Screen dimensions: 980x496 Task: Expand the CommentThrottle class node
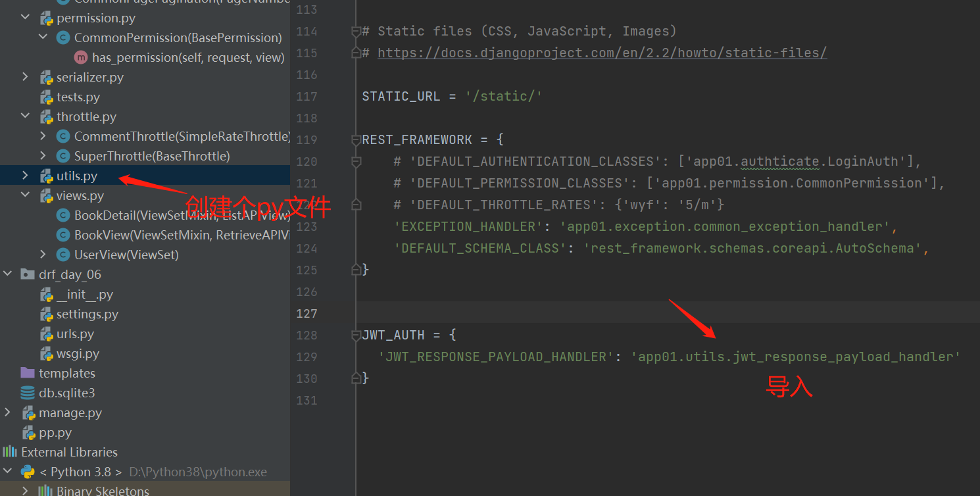click(x=43, y=136)
